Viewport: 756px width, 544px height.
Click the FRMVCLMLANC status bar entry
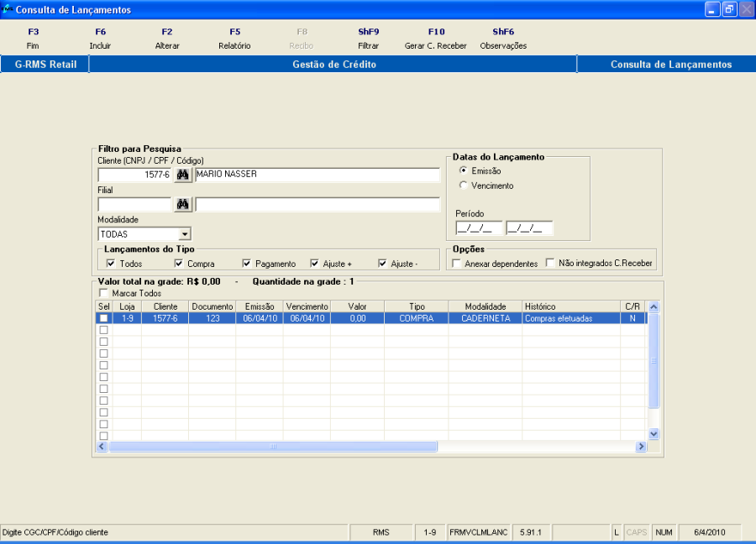(x=478, y=532)
